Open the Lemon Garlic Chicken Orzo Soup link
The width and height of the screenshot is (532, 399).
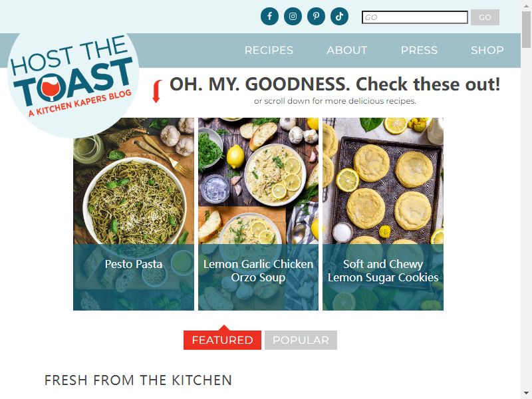[258, 271]
